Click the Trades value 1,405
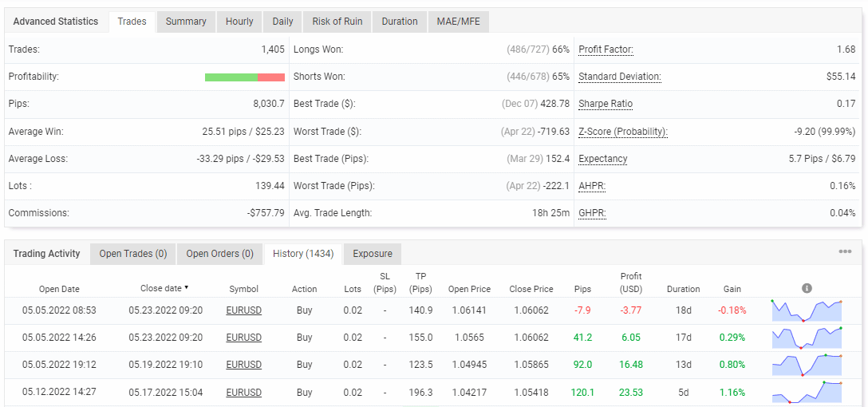This screenshot has height=407, width=868. pyautogui.click(x=273, y=49)
